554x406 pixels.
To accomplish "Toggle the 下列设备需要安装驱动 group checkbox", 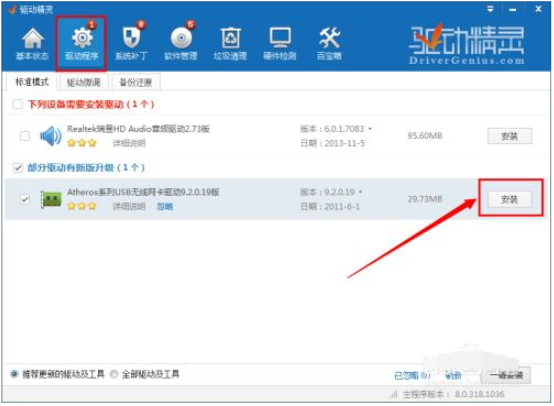I will coord(17,104).
